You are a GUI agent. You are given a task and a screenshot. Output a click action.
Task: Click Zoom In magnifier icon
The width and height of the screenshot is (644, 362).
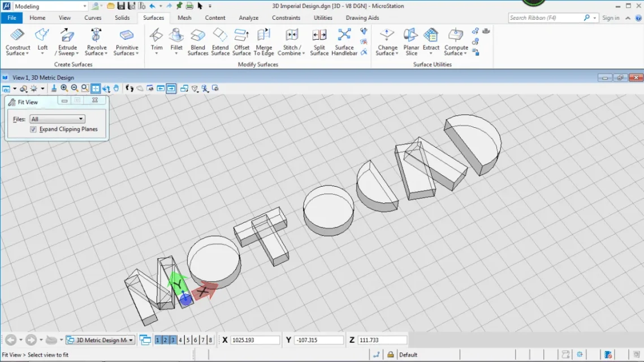[64, 88]
